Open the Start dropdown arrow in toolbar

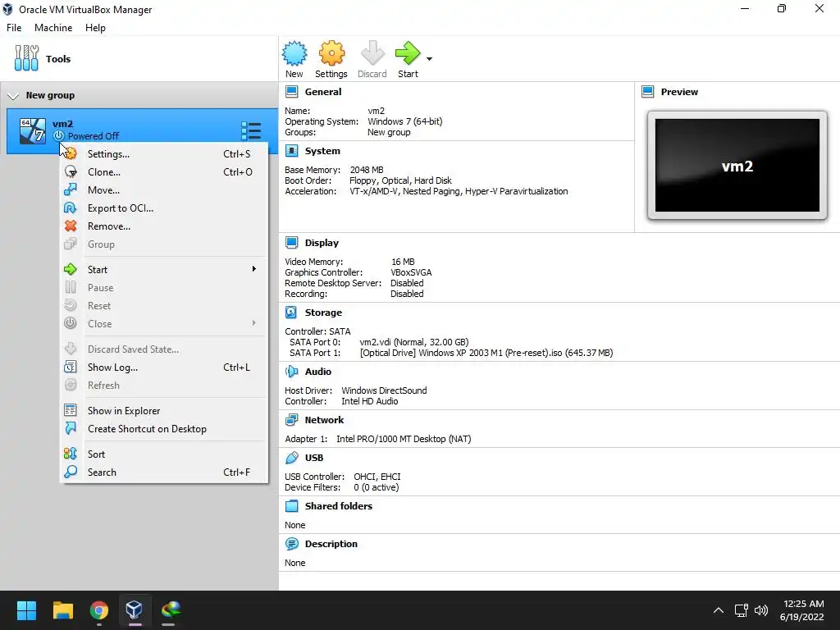[x=429, y=59]
